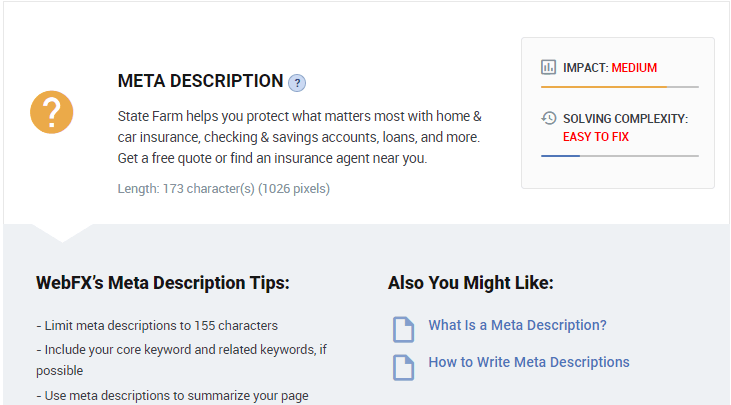Click the Length 173 characters line

click(x=224, y=189)
